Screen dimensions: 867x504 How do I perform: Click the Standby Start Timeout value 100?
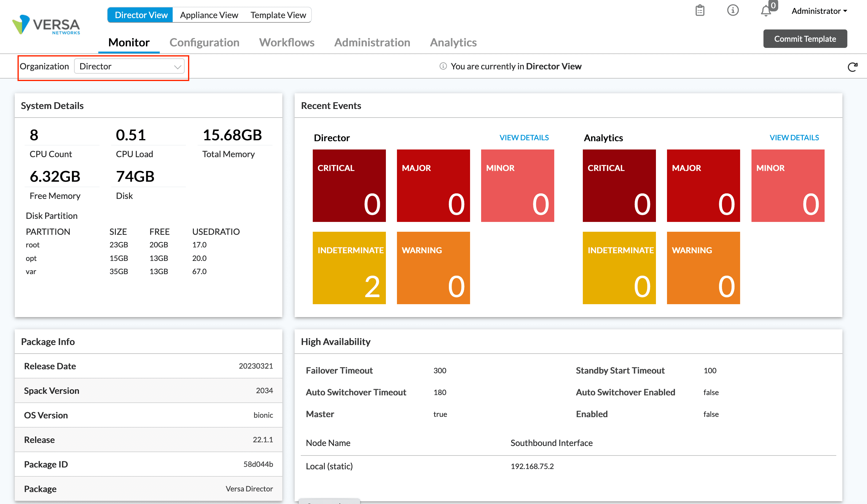click(710, 370)
